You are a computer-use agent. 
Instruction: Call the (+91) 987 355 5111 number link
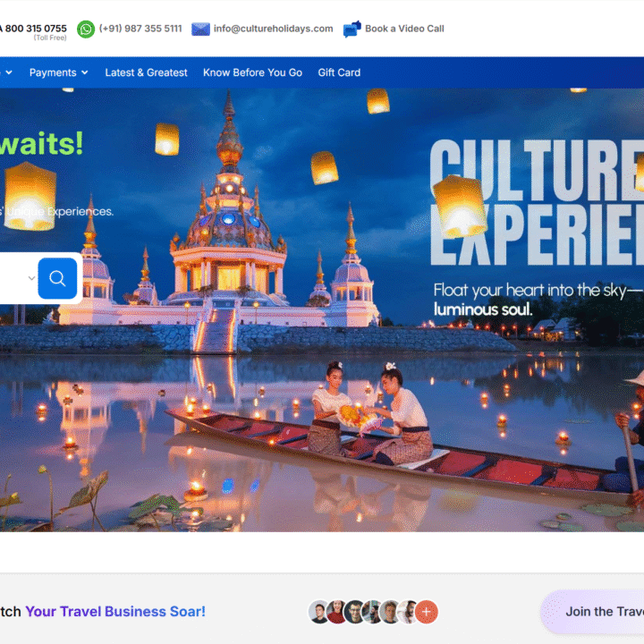pos(140,29)
